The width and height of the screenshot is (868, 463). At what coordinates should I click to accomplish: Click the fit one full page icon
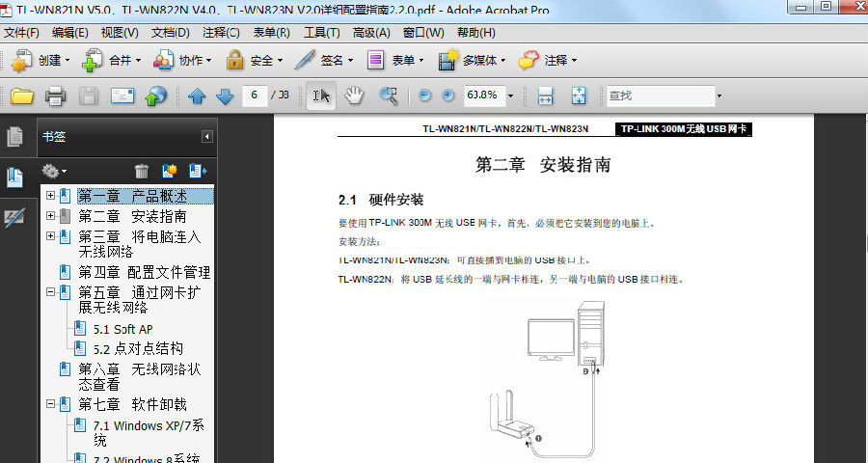(579, 95)
